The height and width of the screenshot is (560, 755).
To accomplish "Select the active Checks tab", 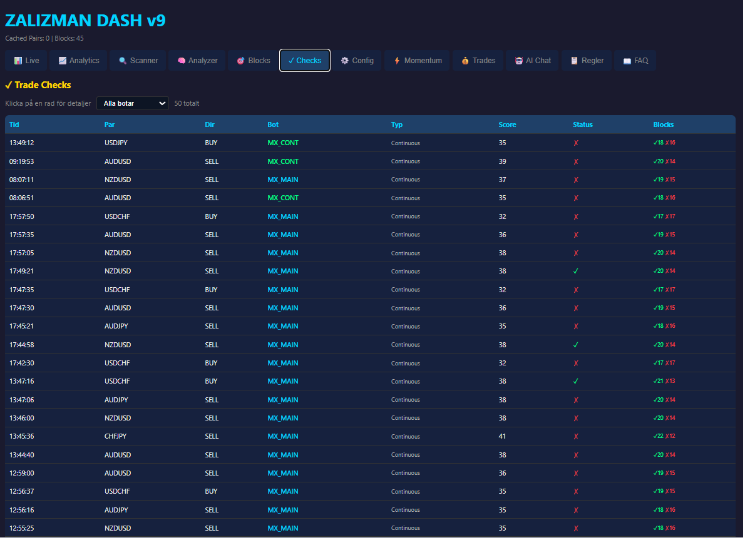I will pos(305,61).
